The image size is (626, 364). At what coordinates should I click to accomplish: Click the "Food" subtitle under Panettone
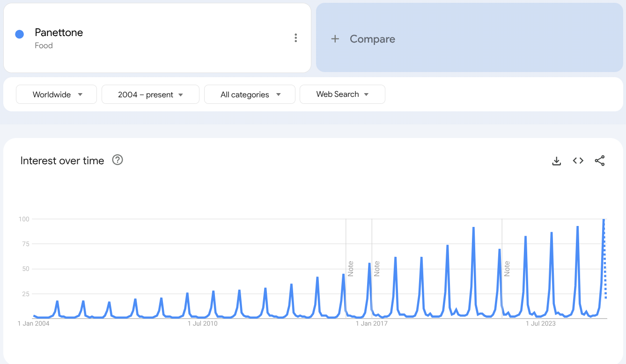44,46
